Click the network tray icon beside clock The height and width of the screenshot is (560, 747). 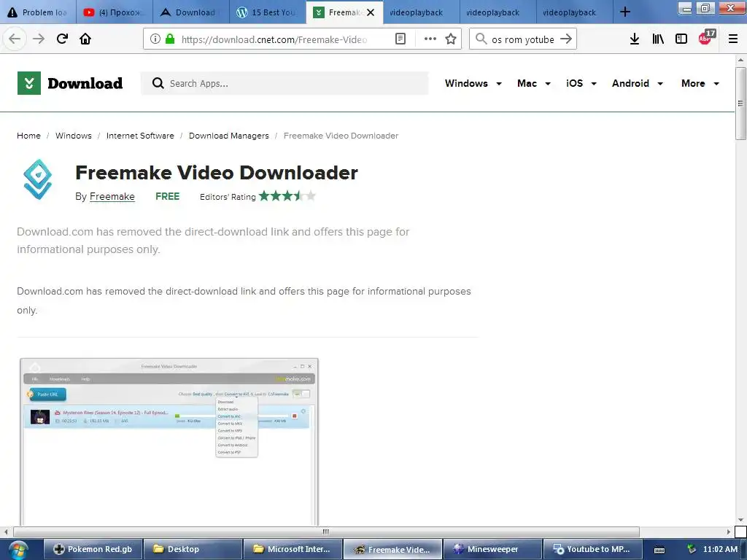(692, 549)
